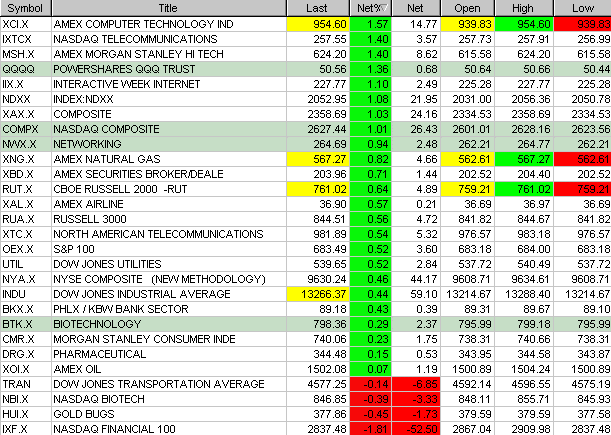Select the XNG.X symbol cell
Image resolution: width=611 pixels, height=435 pixels.
pos(26,159)
